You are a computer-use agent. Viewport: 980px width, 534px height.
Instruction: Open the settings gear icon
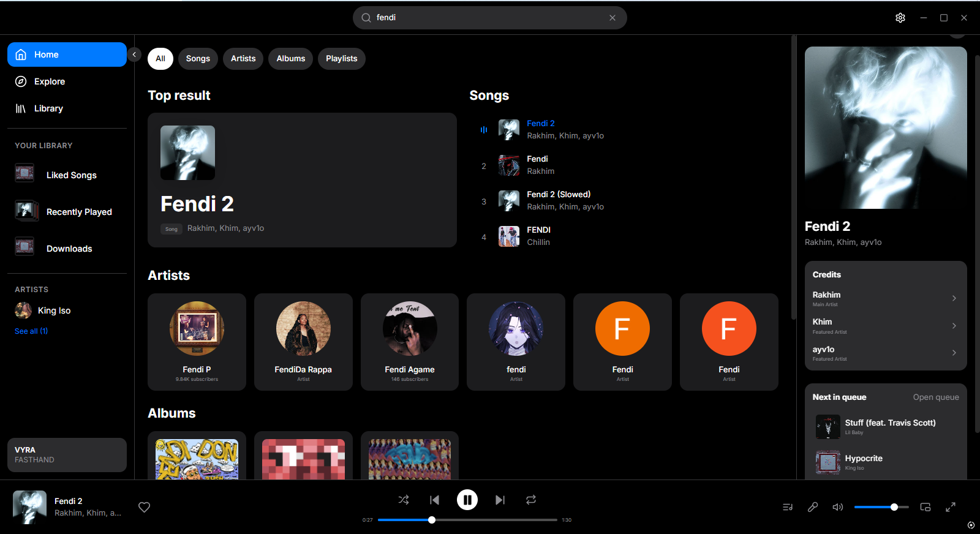click(x=900, y=18)
